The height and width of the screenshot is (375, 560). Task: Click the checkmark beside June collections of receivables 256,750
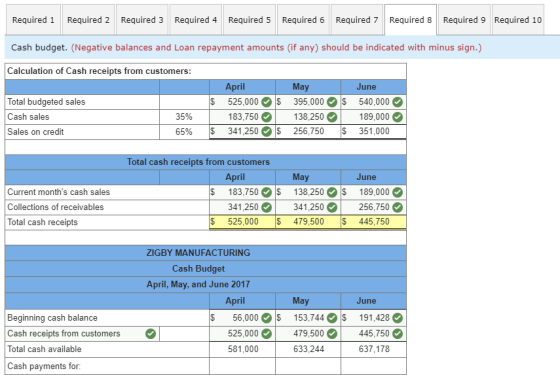click(x=398, y=207)
